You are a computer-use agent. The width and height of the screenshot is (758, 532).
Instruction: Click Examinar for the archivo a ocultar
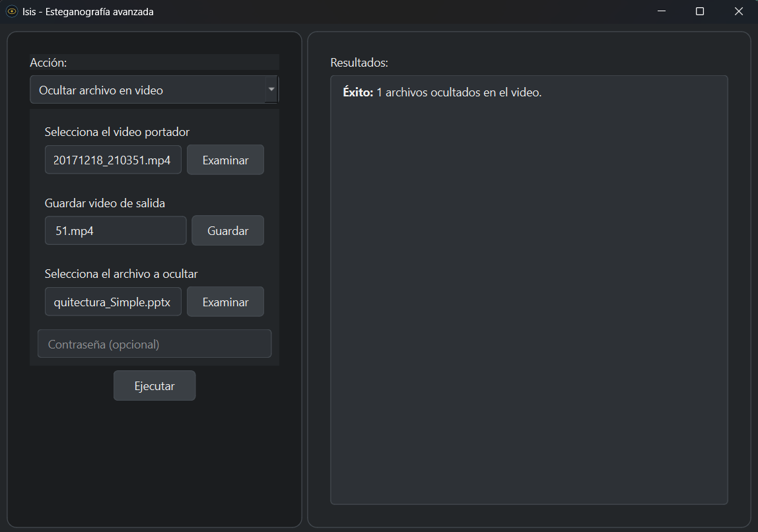[225, 302]
